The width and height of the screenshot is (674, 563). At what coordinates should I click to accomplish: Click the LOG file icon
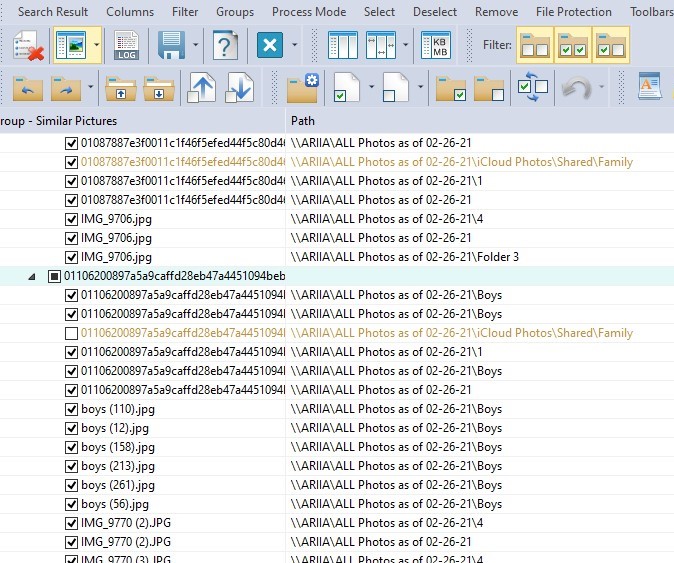tap(126, 46)
